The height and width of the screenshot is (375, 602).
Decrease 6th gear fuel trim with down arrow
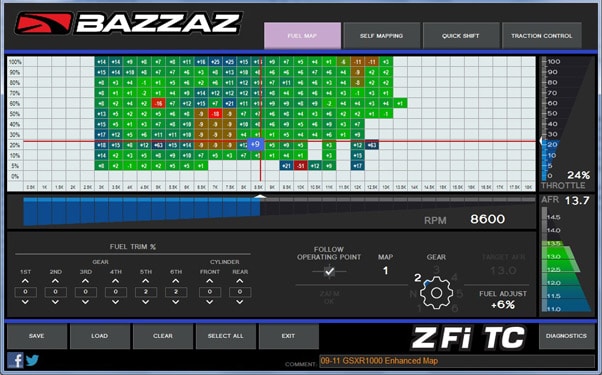pyautogui.click(x=176, y=302)
